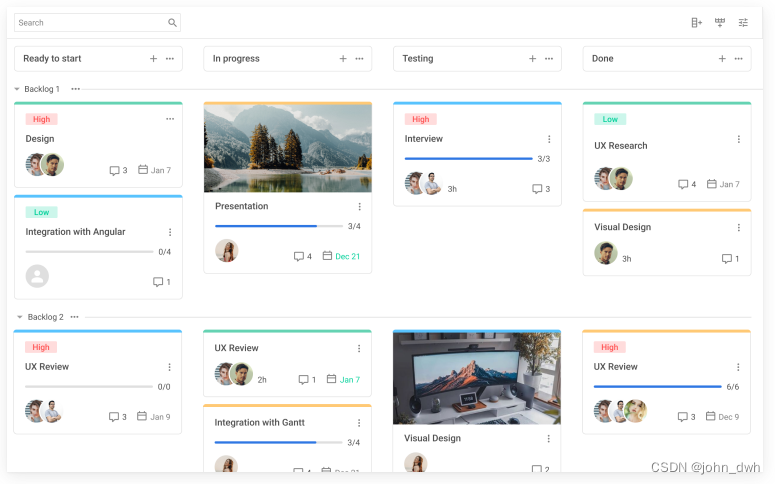Click the Presentation card comments icon
Screen dimensions: 775x484
click(299, 257)
